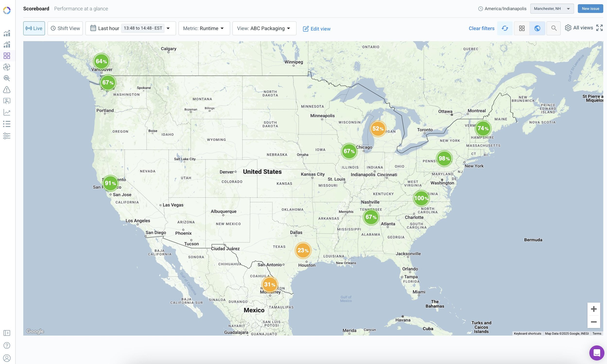The image size is (607, 364).
Task: Switch to the grid tile view icon
Action: tap(522, 28)
